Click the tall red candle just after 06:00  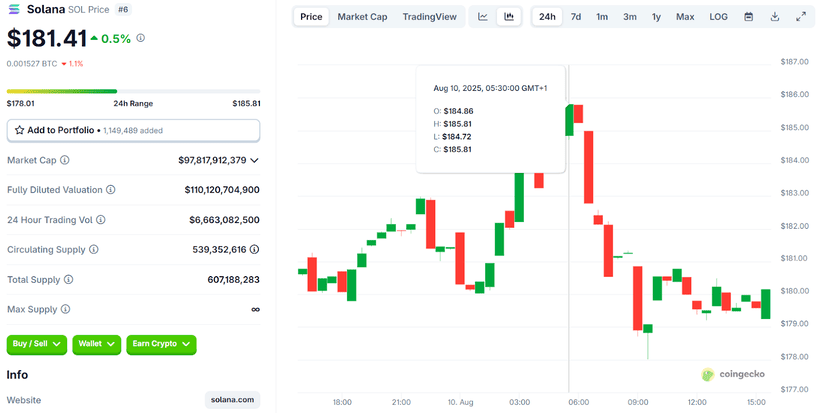588,167
